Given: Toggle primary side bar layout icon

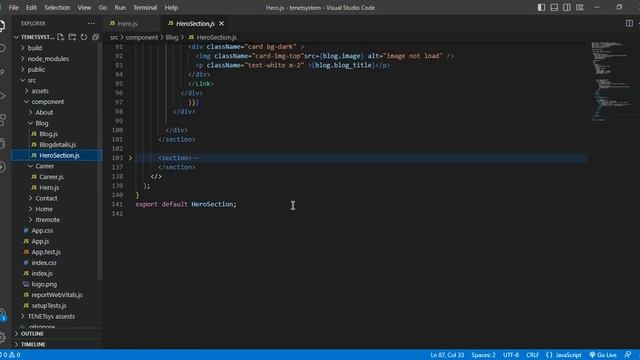Looking at the screenshot, I should [x=541, y=7].
